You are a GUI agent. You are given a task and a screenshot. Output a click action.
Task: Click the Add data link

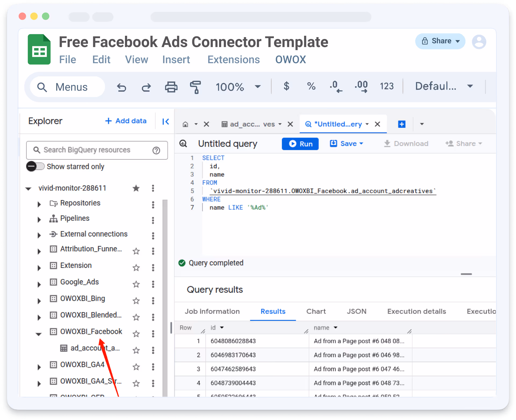point(126,121)
